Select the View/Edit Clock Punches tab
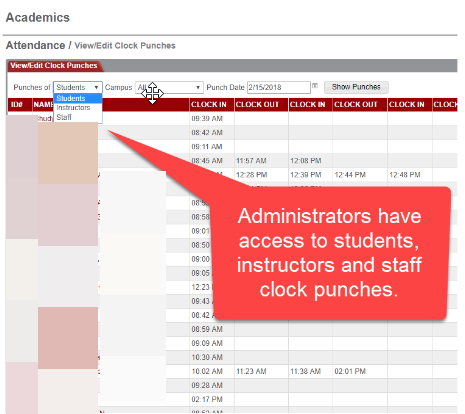 click(54, 65)
